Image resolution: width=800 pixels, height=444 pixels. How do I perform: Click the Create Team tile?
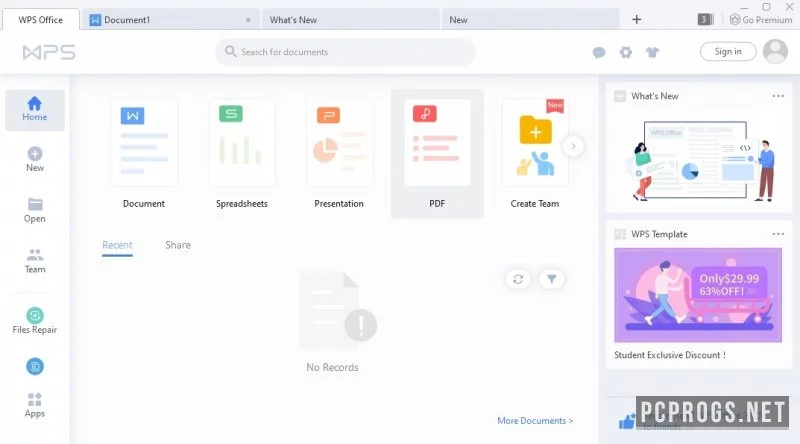tap(535, 154)
